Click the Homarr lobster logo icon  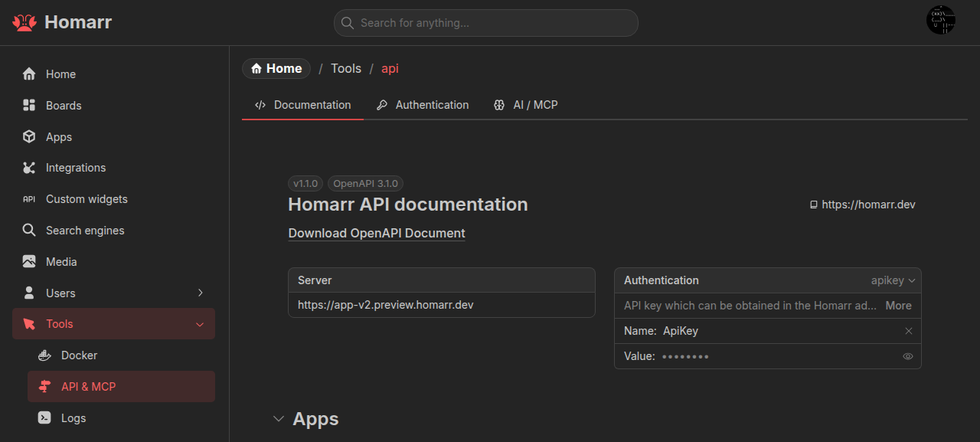(24, 22)
